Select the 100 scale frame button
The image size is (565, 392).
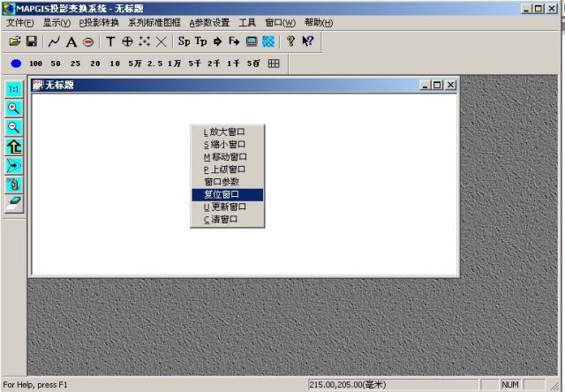35,64
